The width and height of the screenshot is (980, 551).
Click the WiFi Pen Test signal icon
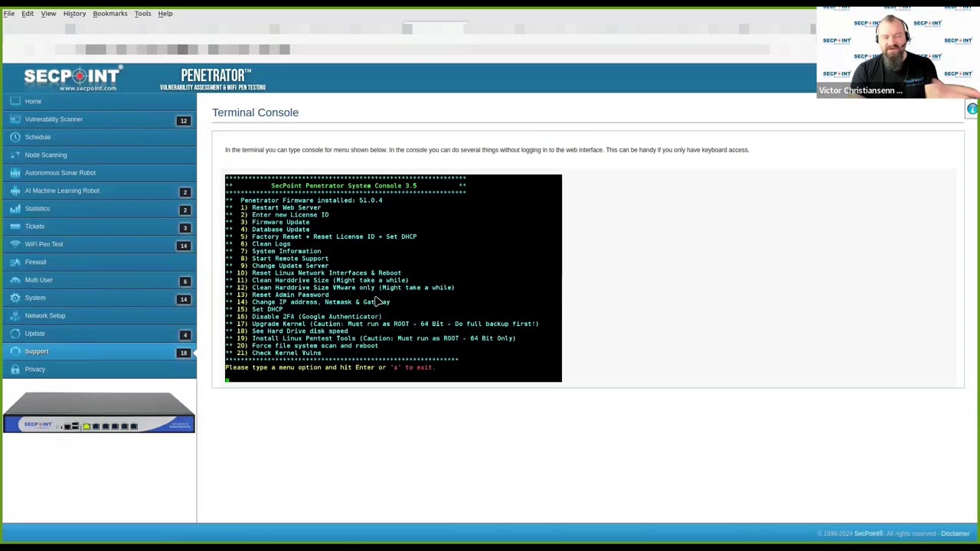tap(15, 244)
